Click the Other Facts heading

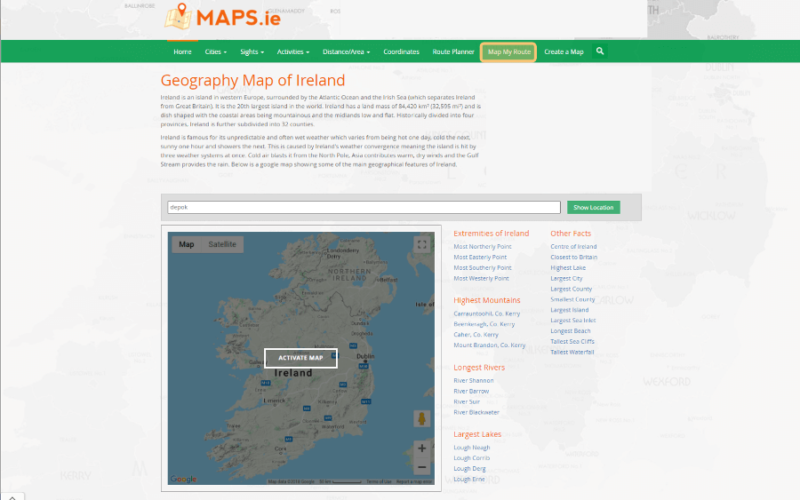tap(570, 233)
